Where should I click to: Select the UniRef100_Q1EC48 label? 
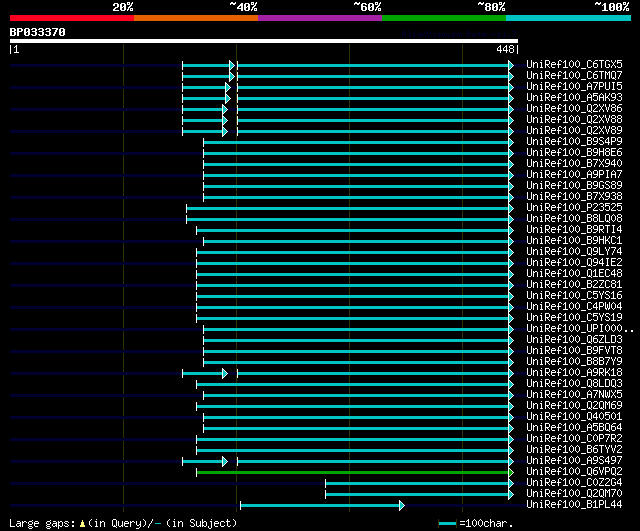(x=574, y=274)
